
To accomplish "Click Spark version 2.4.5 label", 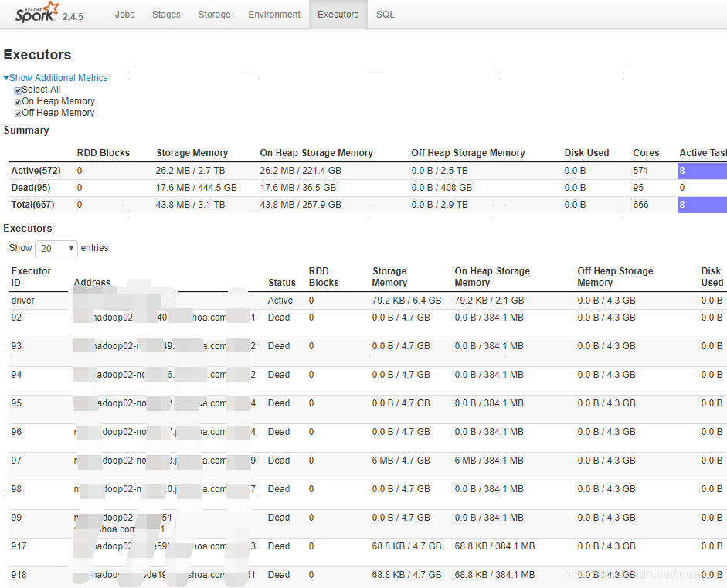I will pos(73,17).
